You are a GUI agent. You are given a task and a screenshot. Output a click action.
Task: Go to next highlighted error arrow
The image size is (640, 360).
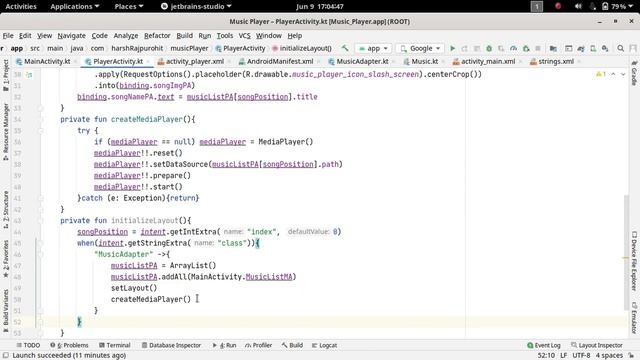point(623,74)
